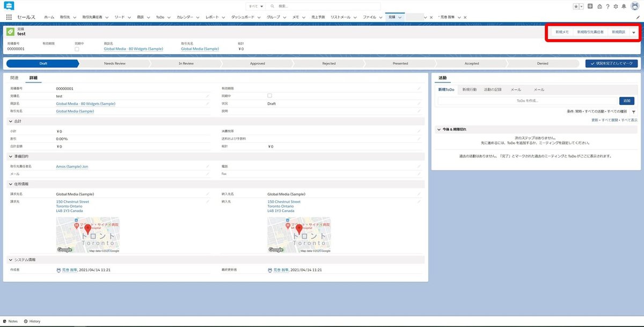
Task: Collapse the 準備目的 section
Action: tap(10, 156)
